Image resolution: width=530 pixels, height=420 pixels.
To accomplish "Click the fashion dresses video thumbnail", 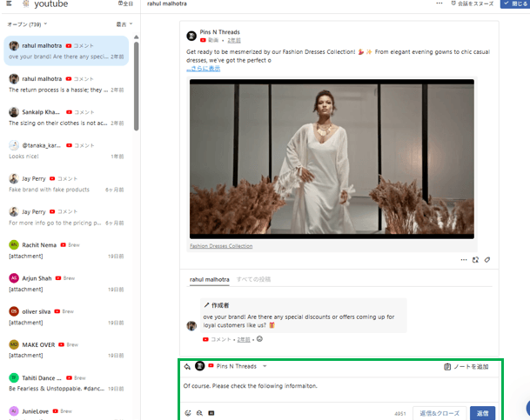I will tap(332, 159).
